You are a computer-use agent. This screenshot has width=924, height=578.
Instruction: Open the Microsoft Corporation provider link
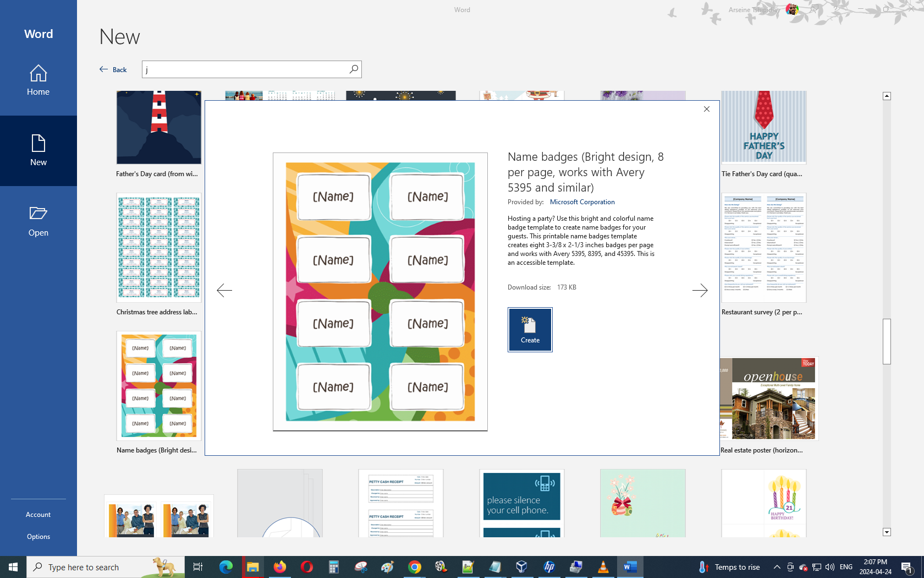[x=582, y=202]
